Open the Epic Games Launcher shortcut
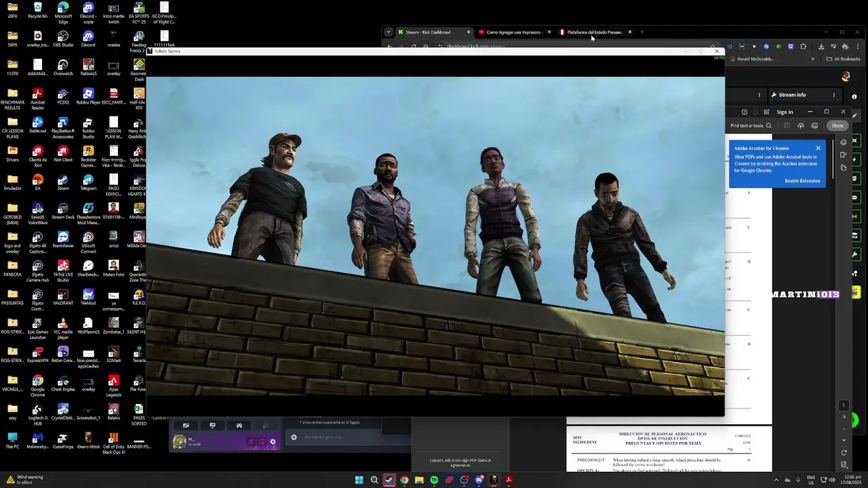Screen dimensions: 868x488 38,329
